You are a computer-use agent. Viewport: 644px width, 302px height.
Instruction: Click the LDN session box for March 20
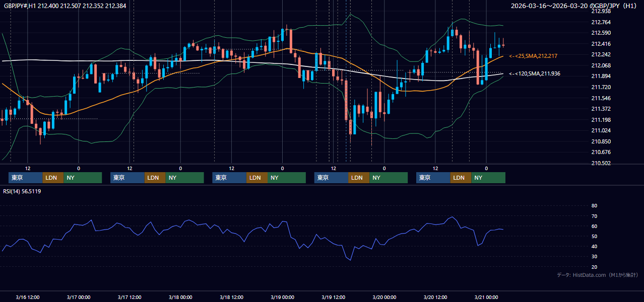(x=461, y=178)
